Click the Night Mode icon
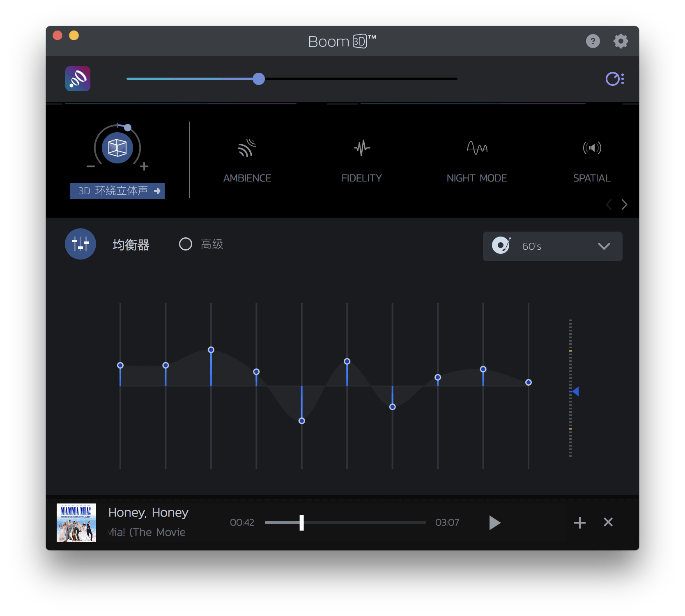The width and height of the screenshot is (685, 616). (477, 148)
